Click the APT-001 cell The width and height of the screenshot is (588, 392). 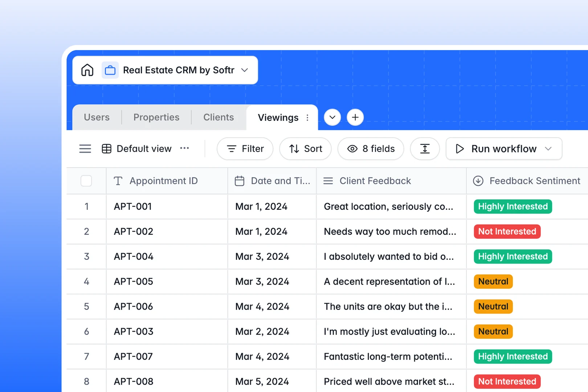coord(167,207)
